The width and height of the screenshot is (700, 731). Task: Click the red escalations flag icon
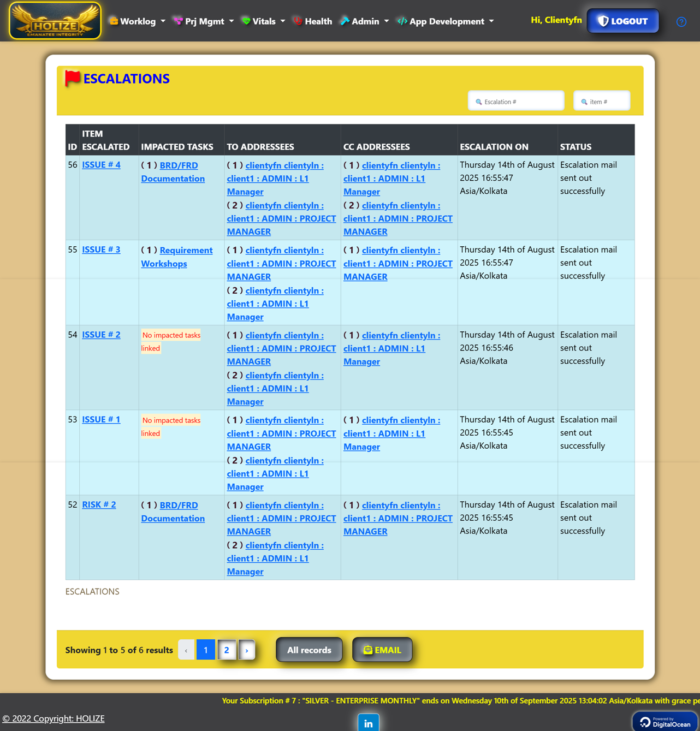click(x=73, y=79)
